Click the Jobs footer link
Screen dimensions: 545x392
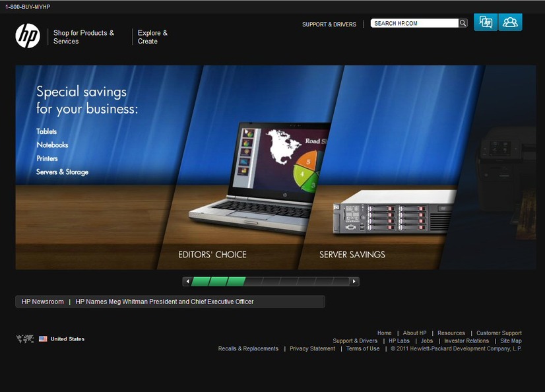tap(427, 341)
